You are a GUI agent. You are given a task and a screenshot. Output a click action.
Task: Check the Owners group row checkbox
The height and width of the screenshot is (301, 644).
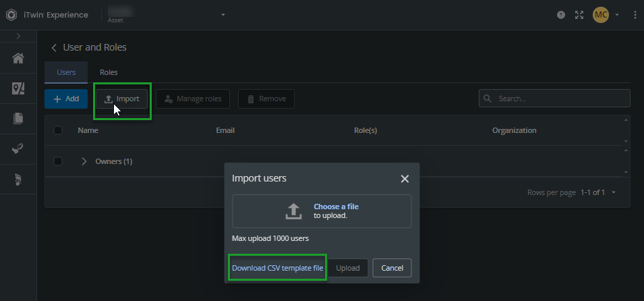pos(58,161)
